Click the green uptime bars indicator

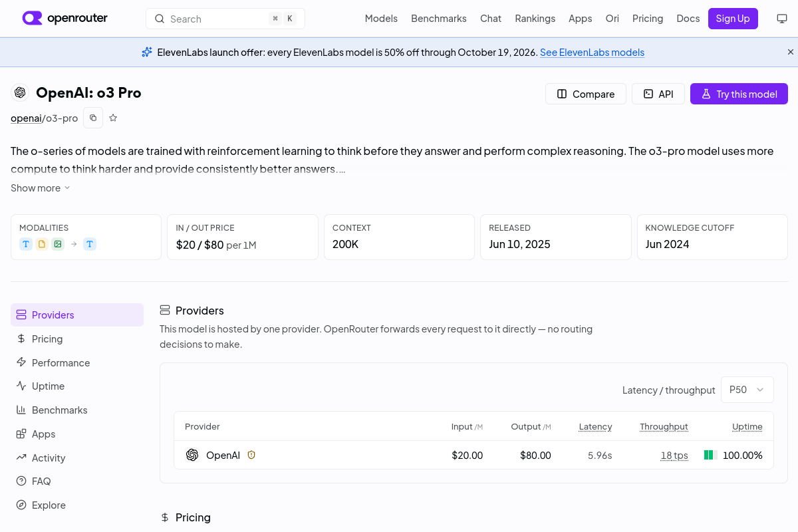[710, 456]
